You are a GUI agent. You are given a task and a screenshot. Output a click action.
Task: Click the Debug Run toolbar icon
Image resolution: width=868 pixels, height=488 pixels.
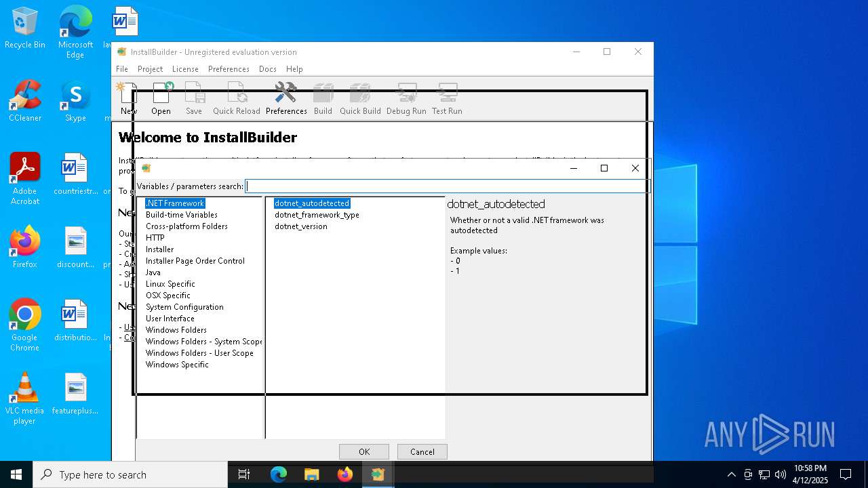coord(406,99)
